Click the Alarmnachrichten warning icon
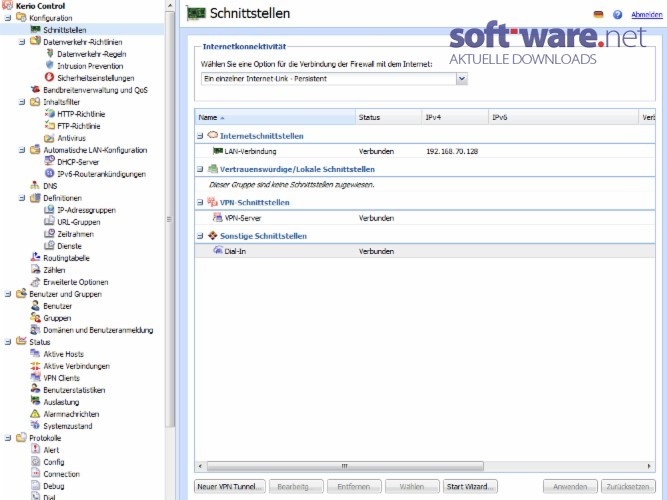 [35, 414]
